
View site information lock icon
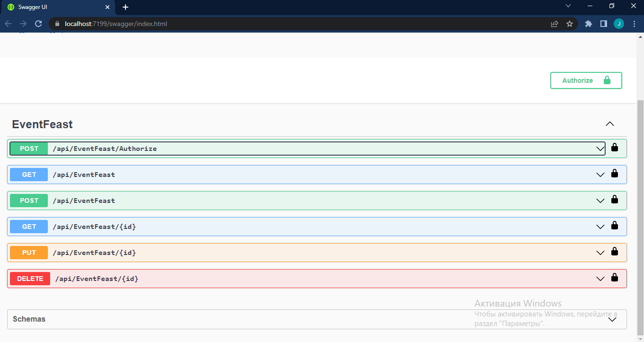click(57, 24)
